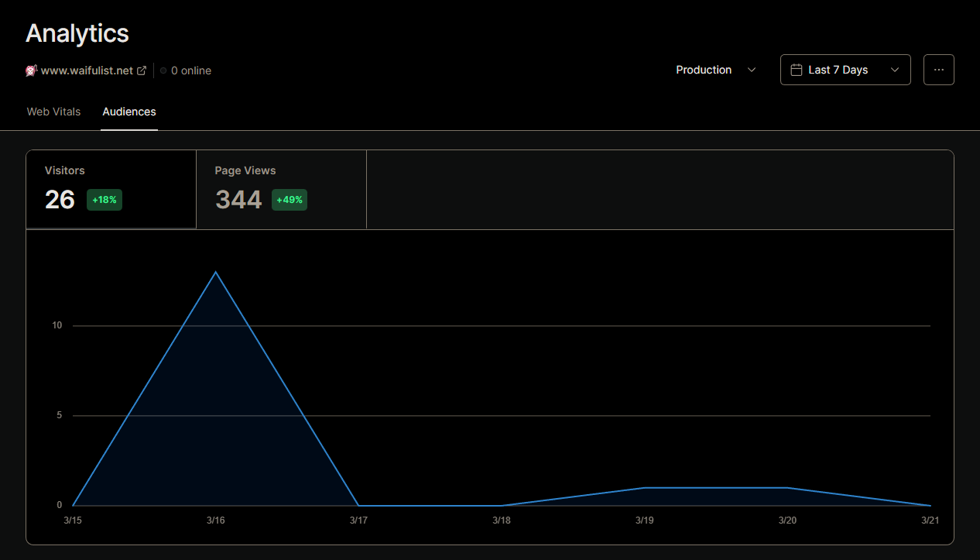Click the +49% page views change badge
The height and width of the screenshot is (560, 980).
290,200
